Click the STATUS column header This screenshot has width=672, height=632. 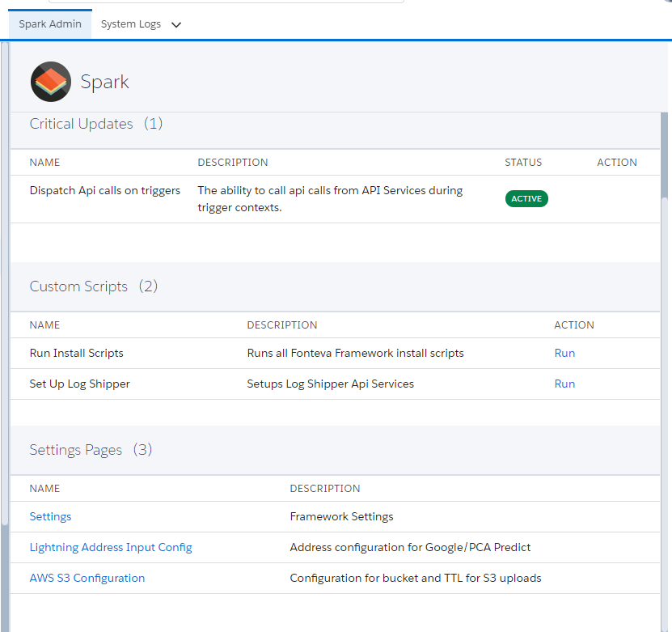coord(522,162)
